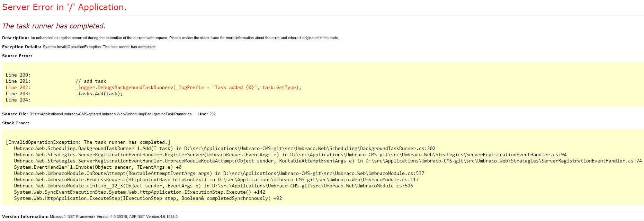Viewport: 644px width, 221px height.
Task: Click the "Server Error in '/' Application." heading
Action: pyautogui.click(x=64, y=7)
